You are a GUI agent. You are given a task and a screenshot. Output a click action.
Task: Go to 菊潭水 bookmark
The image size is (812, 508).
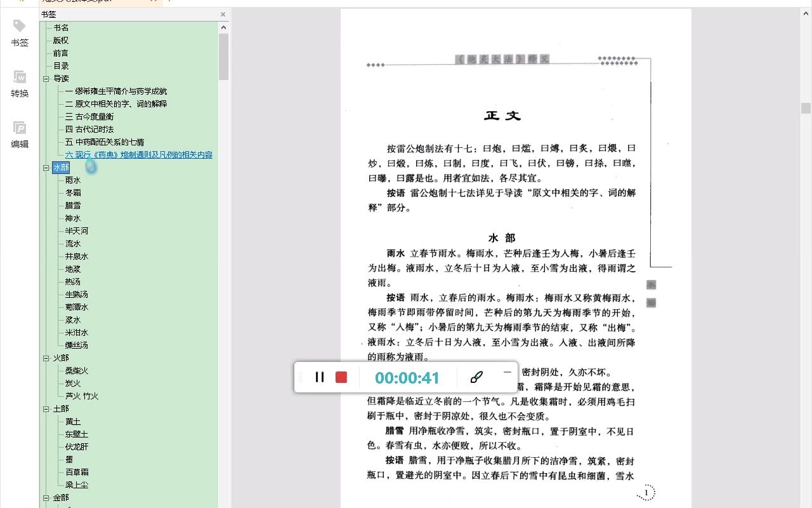click(x=77, y=307)
